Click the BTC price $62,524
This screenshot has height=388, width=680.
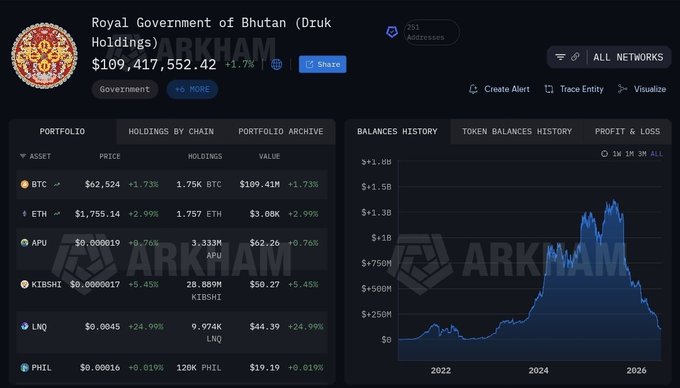pos(102,184)
